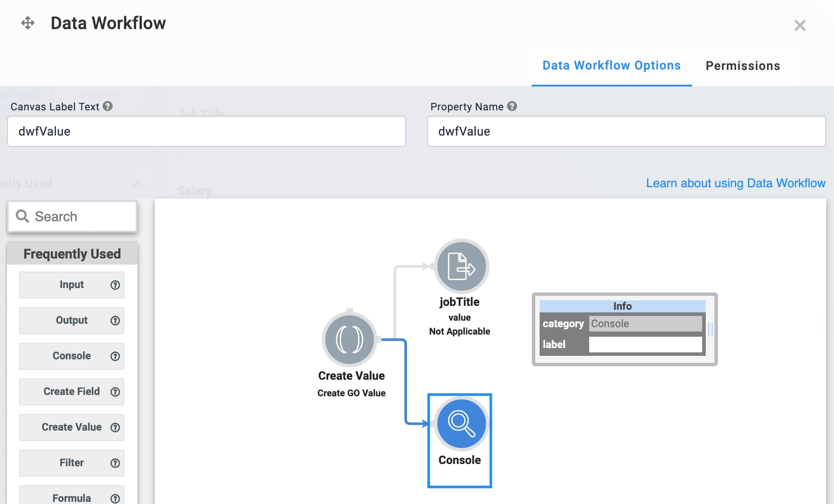Select the Create Value node on canvas
The height and width of the screenshot is (504, 834).
click(350, 339)
